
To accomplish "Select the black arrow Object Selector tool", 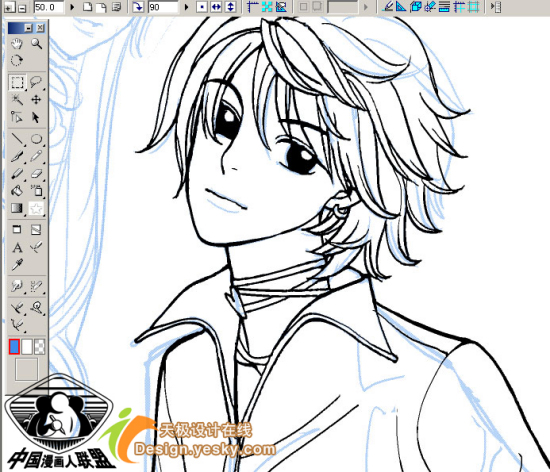I will pyautogui.click(x=36, y=117).
